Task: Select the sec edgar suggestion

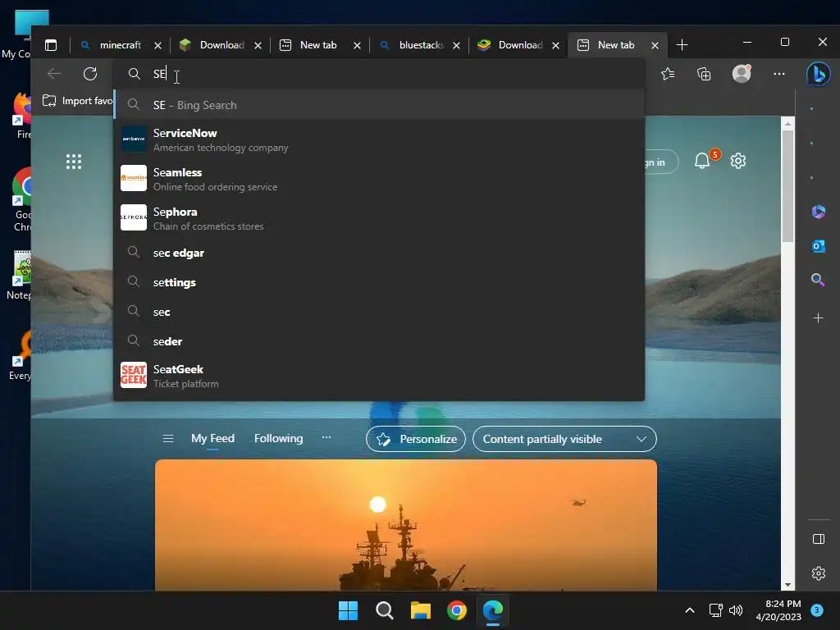Action: coord(379,253)
